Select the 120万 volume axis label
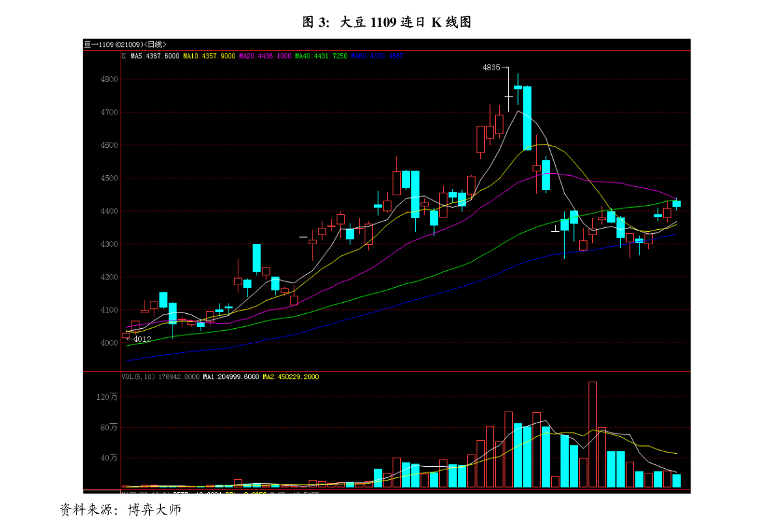The height and width of the screenshot is (532, 776). [107, 397]
